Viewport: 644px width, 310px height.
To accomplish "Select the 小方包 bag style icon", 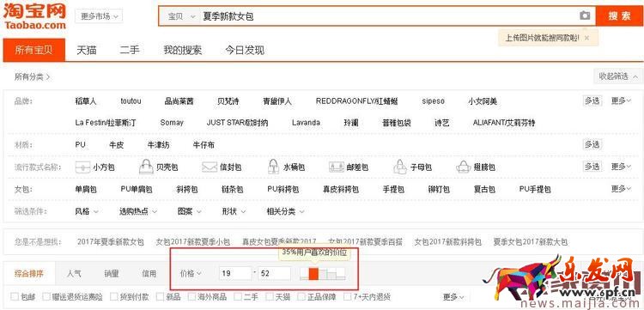I will tap(82, 167).
